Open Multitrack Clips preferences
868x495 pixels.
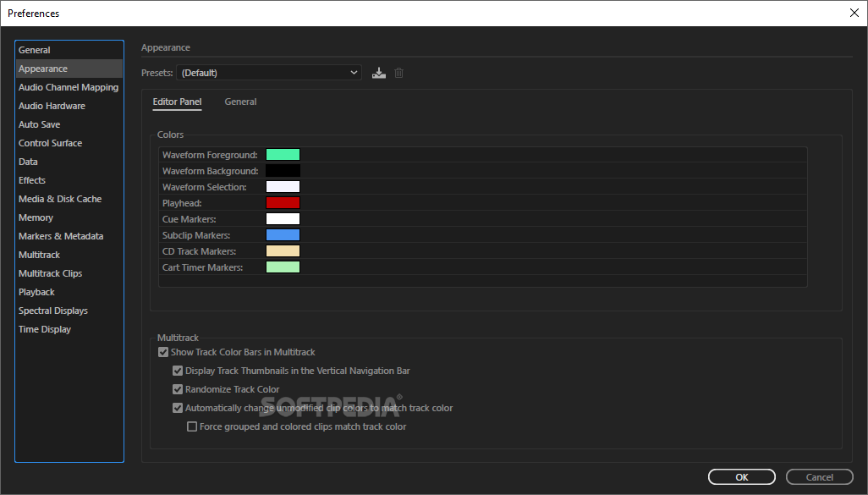(69, 273)
